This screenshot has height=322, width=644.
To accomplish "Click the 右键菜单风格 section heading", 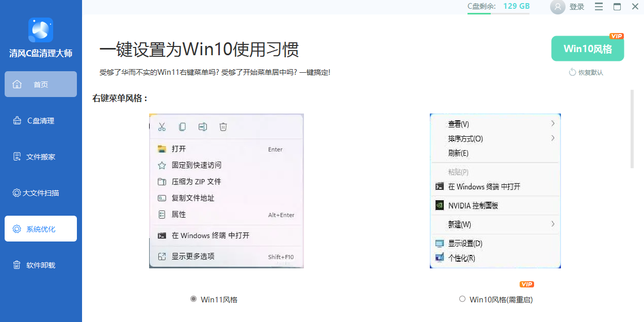I will click(x=120, y=98).
